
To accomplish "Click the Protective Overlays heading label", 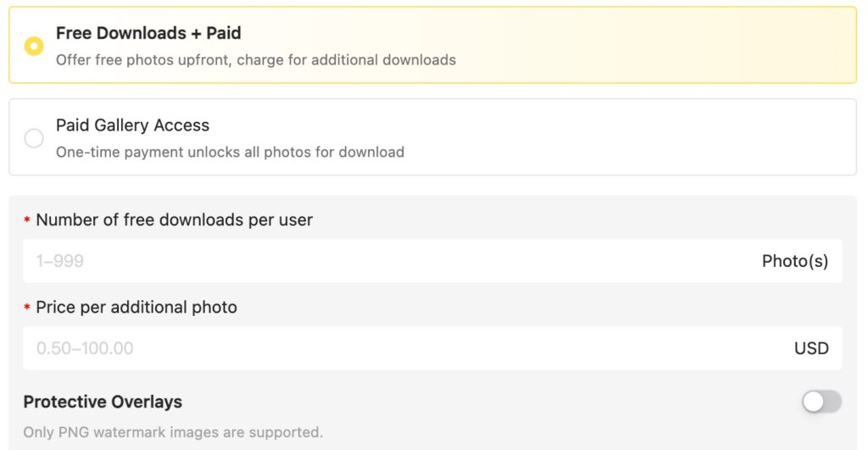I will (103, 402).
